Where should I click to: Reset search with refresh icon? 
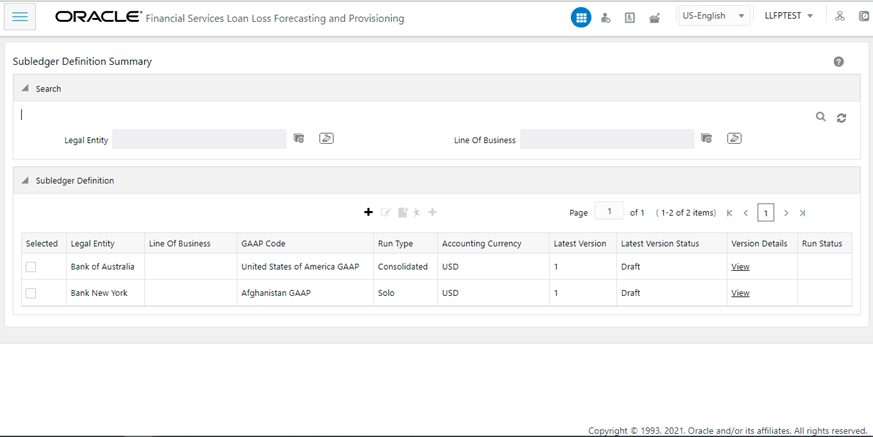(841, 117)
